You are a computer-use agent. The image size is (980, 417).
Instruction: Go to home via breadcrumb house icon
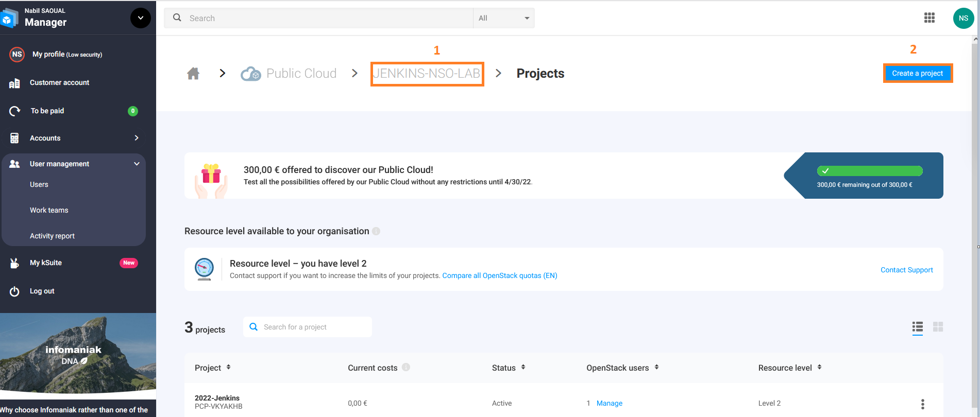[193, 74]
